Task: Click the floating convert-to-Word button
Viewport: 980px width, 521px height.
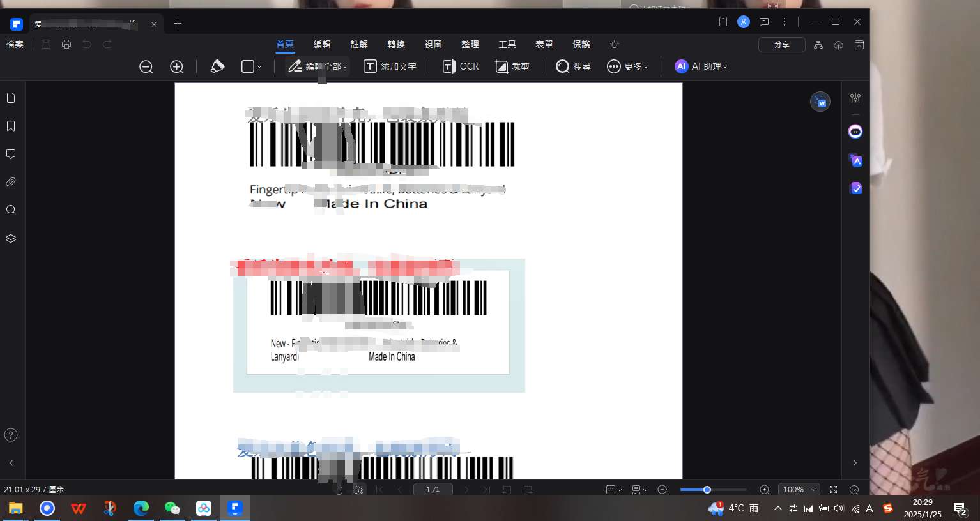Action: (820, 102)
